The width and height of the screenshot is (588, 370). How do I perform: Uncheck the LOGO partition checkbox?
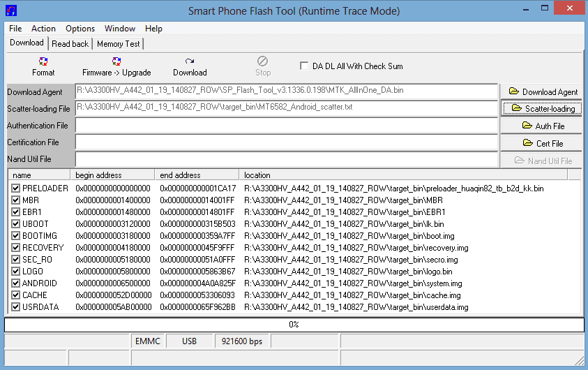[x=15, y=272]
